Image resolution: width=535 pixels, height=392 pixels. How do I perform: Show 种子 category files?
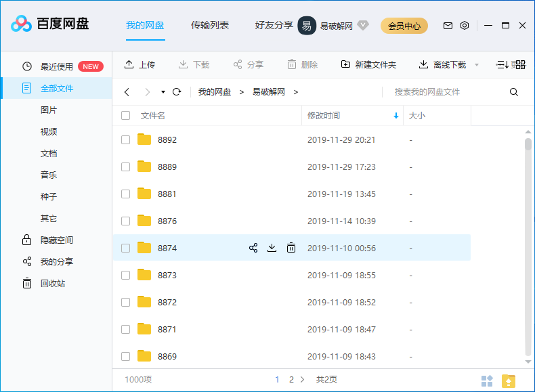coord(49,196)
